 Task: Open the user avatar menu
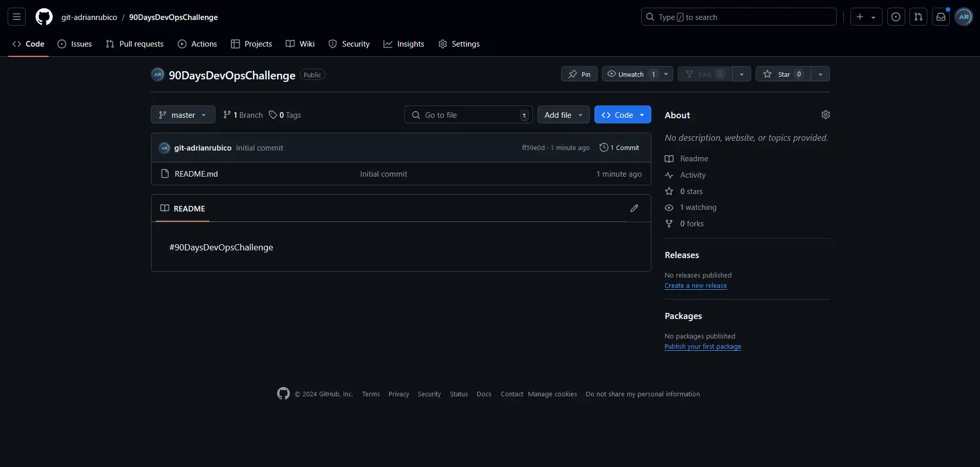(x=964, y=17)
